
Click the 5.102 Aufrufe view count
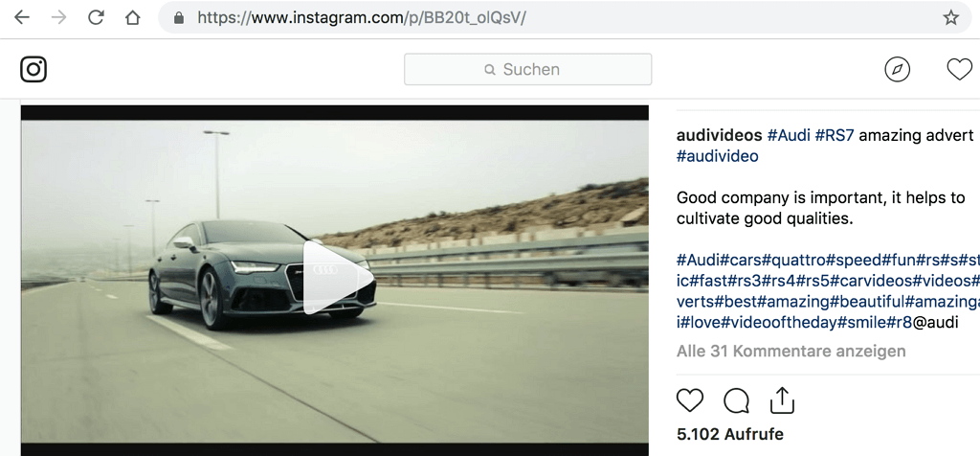click(730, 434)
